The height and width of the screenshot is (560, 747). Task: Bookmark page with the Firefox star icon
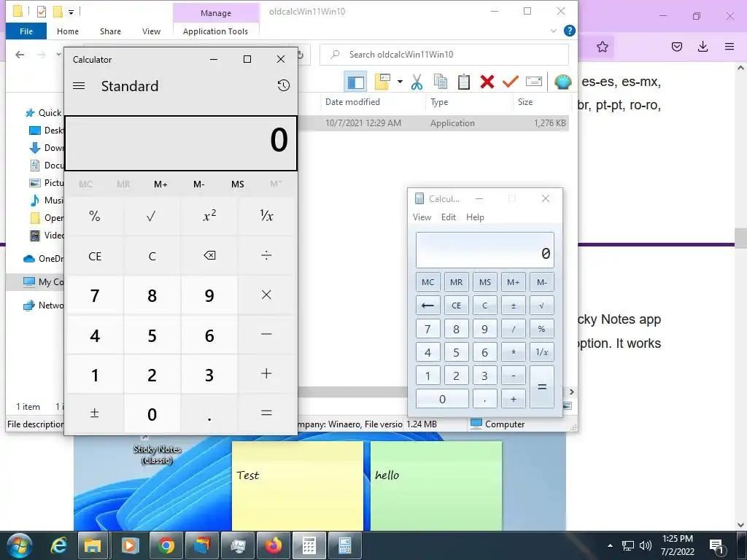point(602,47)
